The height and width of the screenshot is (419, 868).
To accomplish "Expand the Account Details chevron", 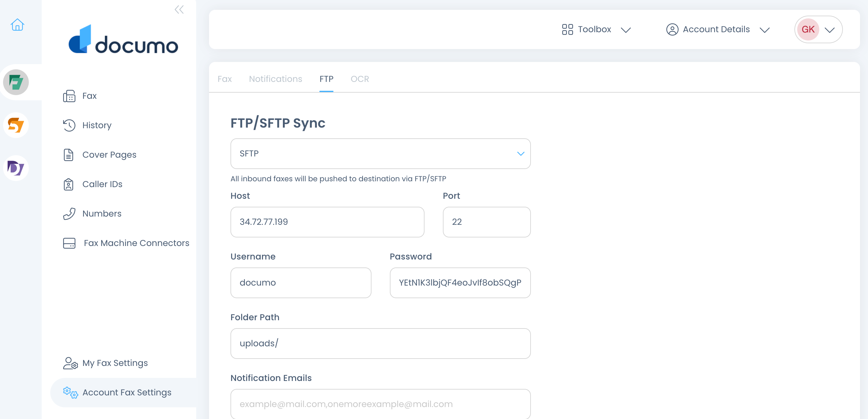I will click(x=764, y=30).
